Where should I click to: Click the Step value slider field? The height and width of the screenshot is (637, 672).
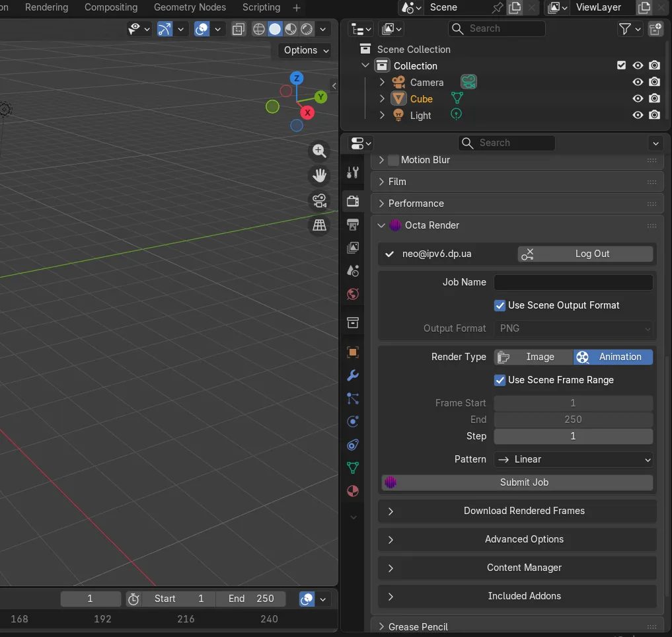[x=573, y=436]
